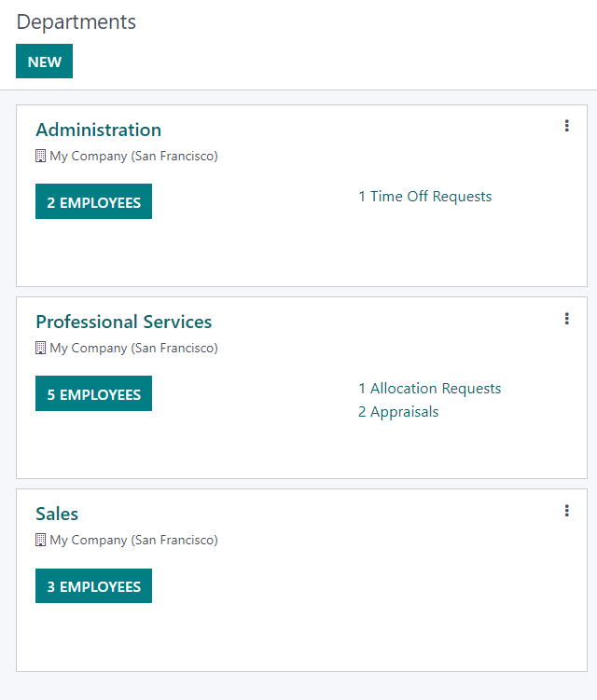
Task: Click Professional Services' My Company (San Francisco) label
Action: coord(133,349)
